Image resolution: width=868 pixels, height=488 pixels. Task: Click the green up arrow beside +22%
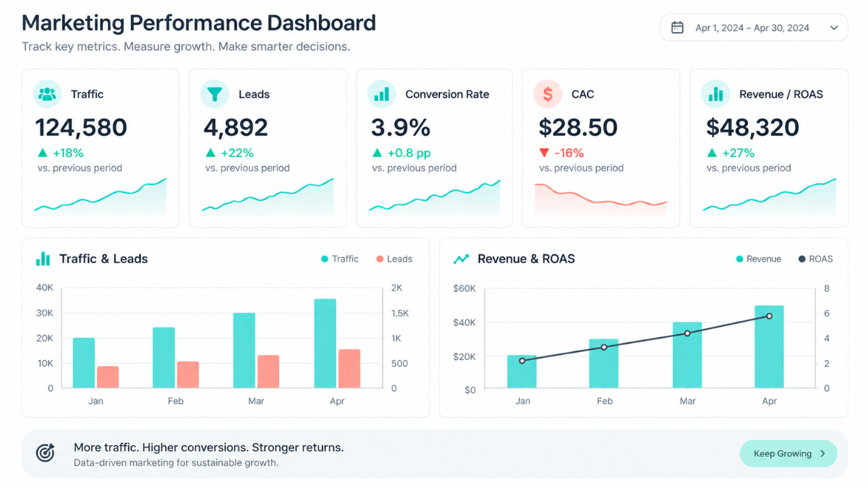pyautogui.click(x=210, y=153)
